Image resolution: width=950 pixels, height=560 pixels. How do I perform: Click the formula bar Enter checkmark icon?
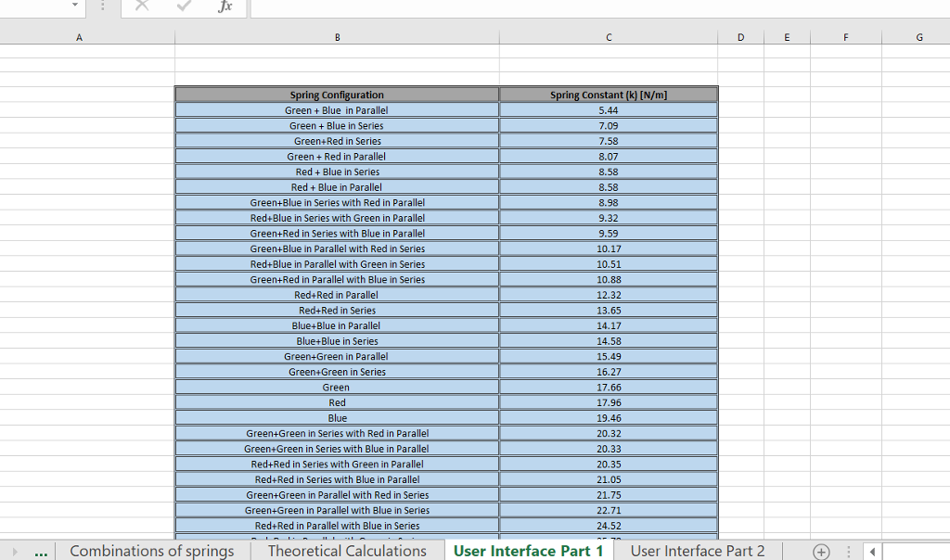184,6
